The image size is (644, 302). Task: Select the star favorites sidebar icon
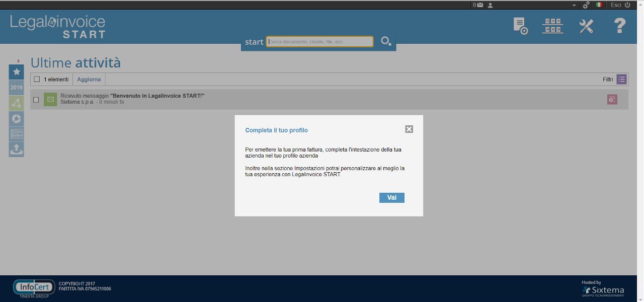16,72
